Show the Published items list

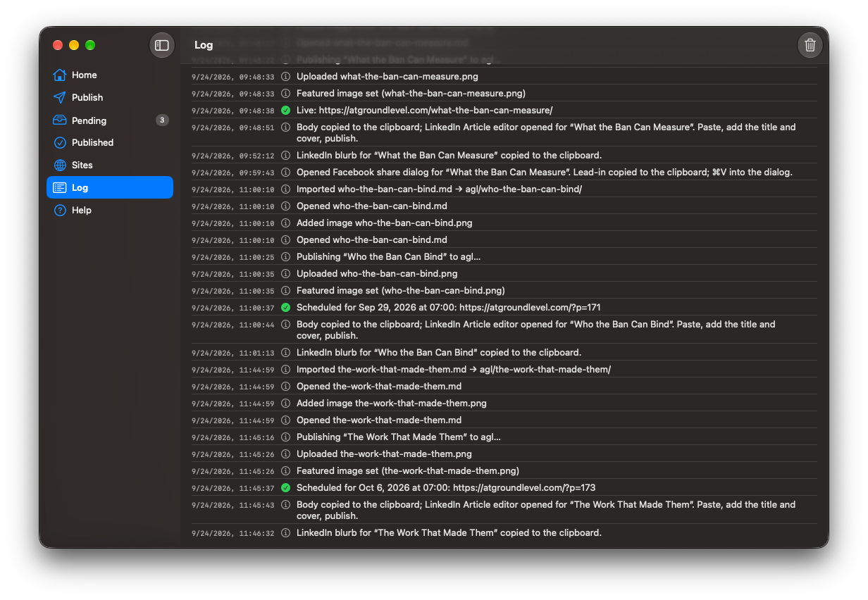[110, 142]
